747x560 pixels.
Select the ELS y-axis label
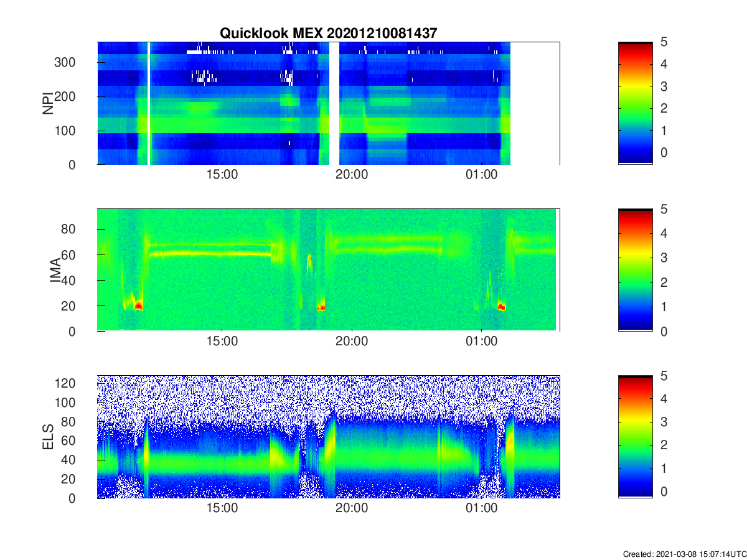pos(47,437)
